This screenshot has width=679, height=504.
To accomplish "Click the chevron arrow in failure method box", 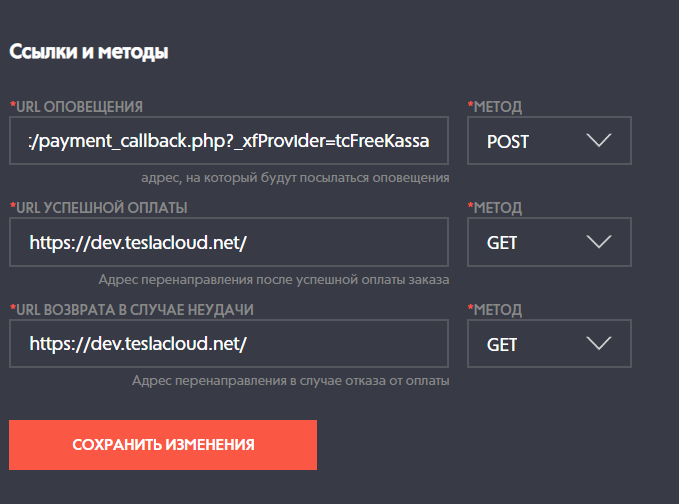I will (x=599, y=344).
